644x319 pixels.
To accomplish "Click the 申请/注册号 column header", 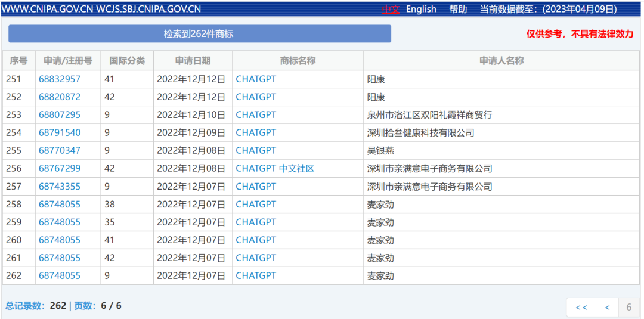I will 68,61.
